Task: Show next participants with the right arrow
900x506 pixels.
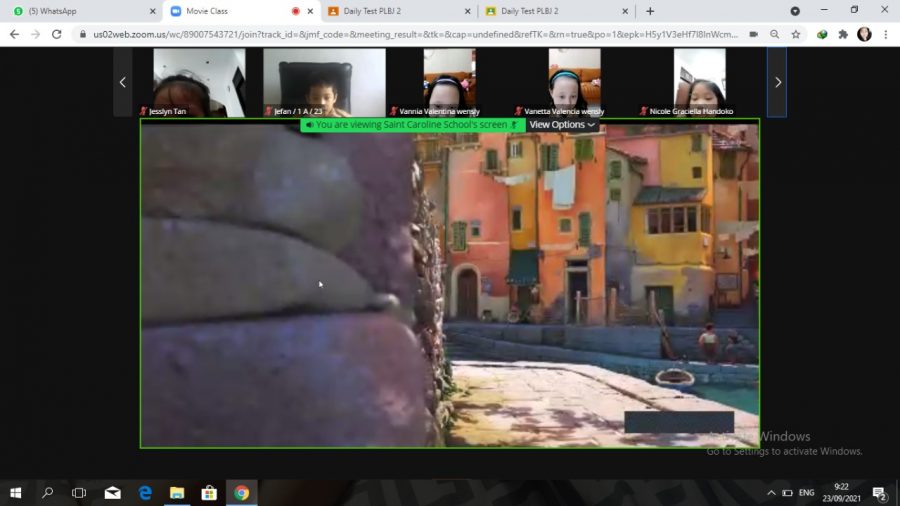Action: click(x=777, y=82)
